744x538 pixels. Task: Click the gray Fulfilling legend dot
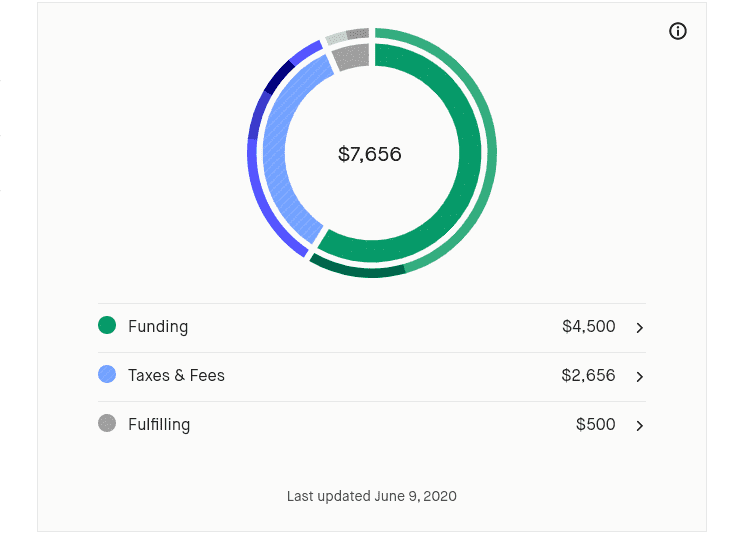point(107,424)
